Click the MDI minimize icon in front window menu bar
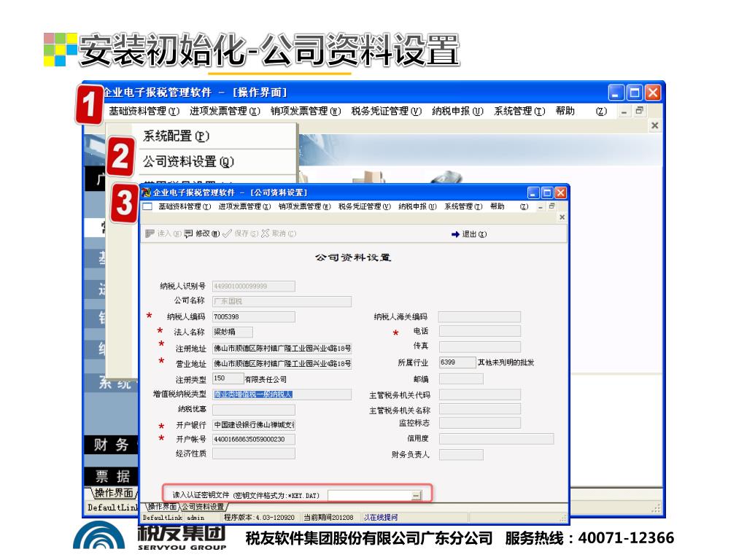Viewport: 747px width, 560px height. [x=541, y=206]
